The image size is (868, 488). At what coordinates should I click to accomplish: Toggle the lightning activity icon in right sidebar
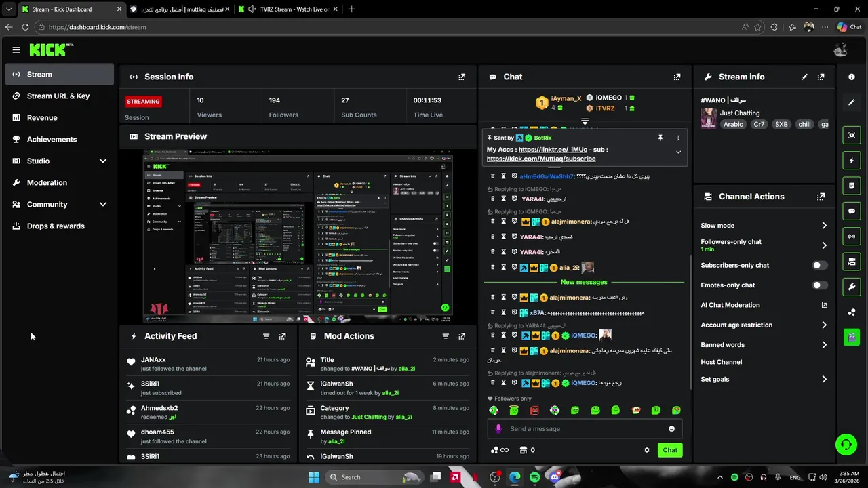coord(852,161)
